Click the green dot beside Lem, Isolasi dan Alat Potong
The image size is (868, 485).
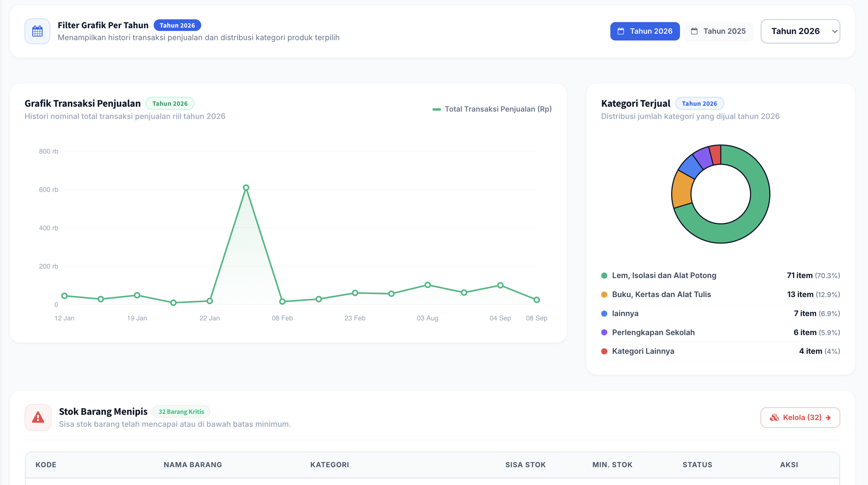[x=604, y=276]
